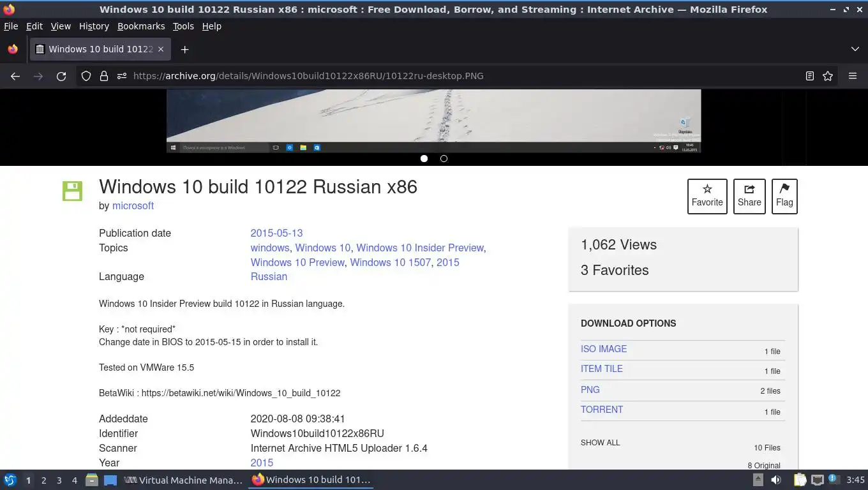
Task: Open the clipboard tray icon
Action: pyautogui.click(x=800, y=480)
